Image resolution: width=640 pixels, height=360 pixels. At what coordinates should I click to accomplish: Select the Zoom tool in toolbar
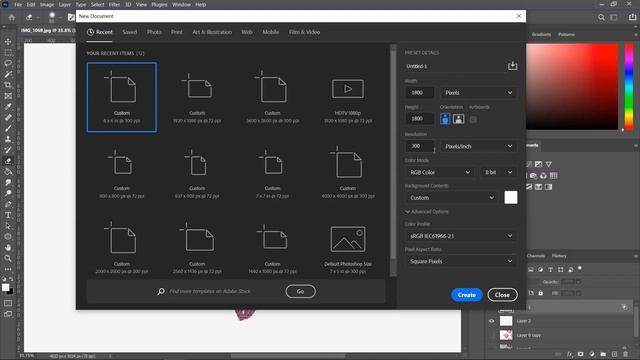coord(8,258)
